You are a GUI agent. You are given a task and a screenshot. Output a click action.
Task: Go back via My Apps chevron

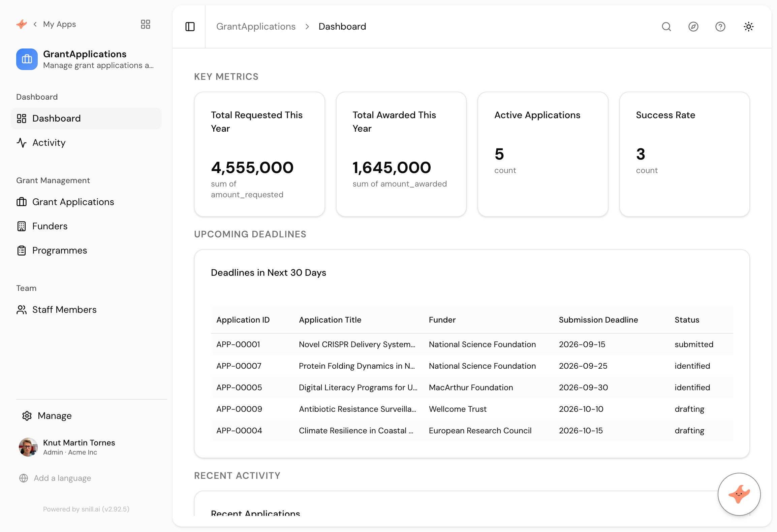35,24
